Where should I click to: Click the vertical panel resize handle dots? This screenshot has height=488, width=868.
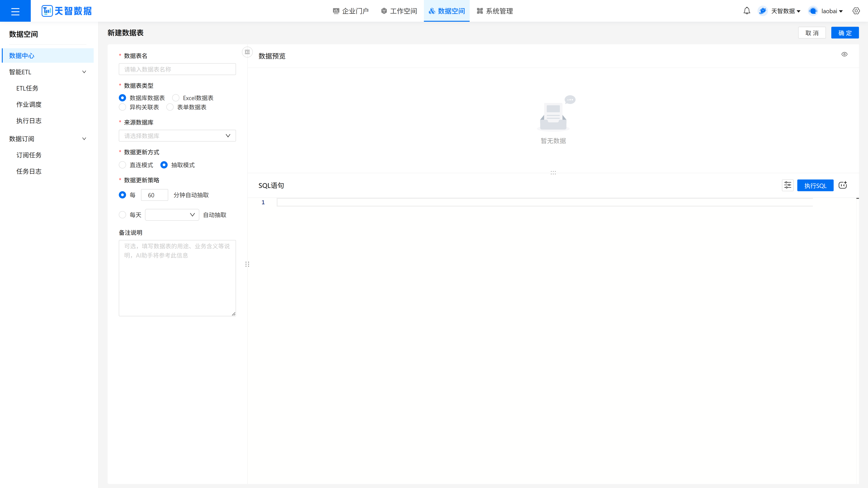247,264
